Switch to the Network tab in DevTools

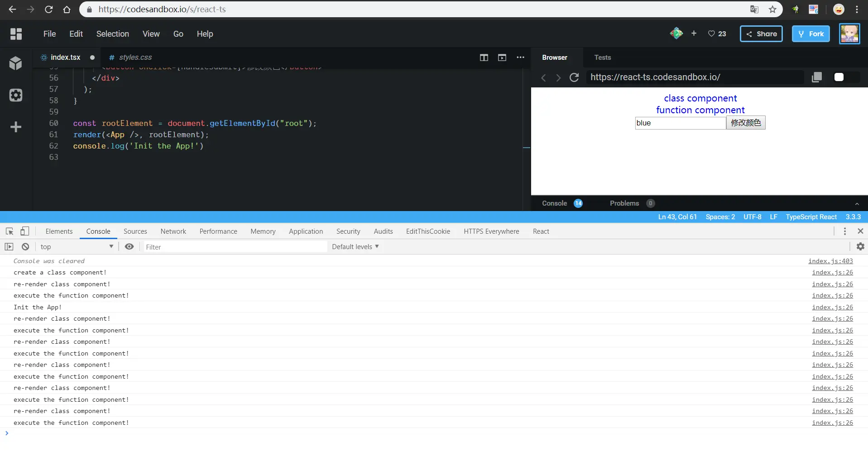(173, 231)
